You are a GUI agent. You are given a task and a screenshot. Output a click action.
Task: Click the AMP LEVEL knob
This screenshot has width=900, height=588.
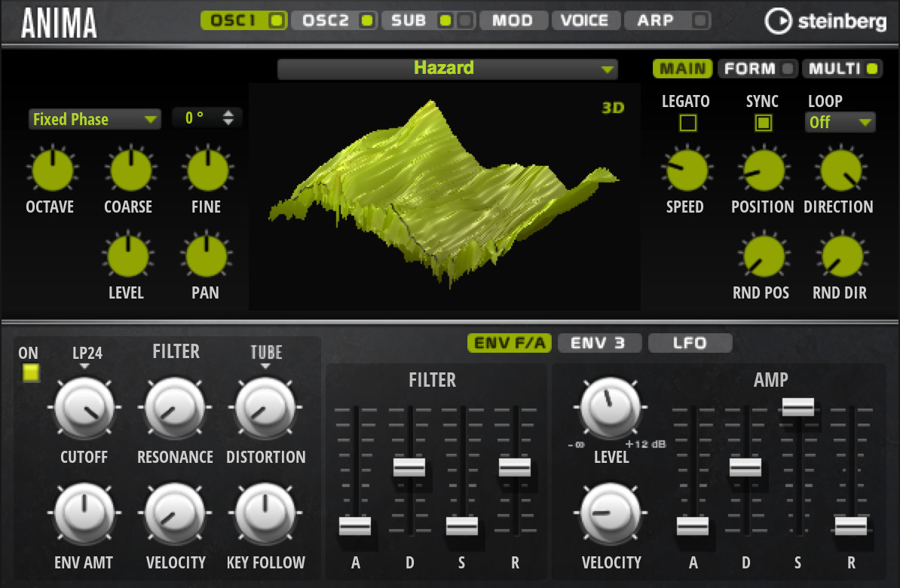(x=610, y=407)
